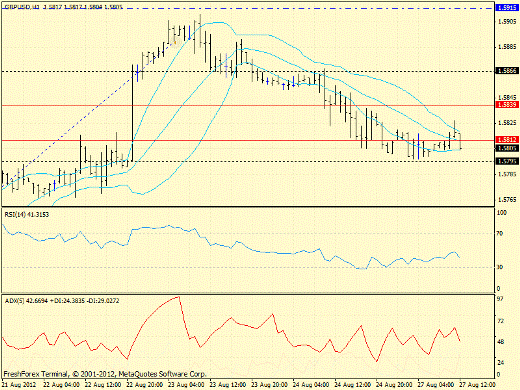Click the 22 Aug 04:00 time label
Screen dimensions: 520x390
coord(61,385)
